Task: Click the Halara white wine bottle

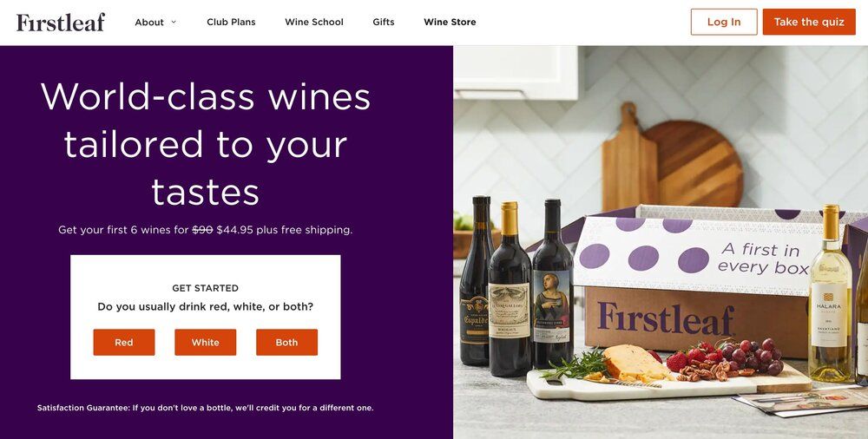Action: [x=830, y=304]
